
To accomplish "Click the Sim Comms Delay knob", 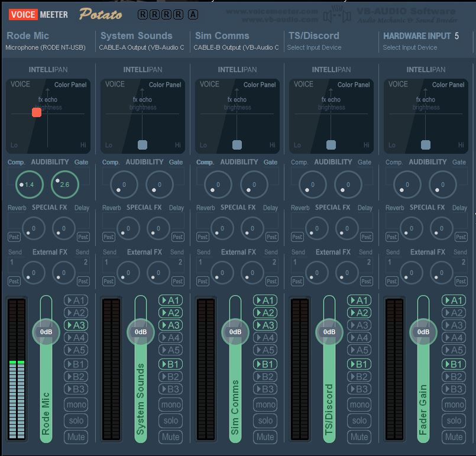I will [x=254, y=228].
